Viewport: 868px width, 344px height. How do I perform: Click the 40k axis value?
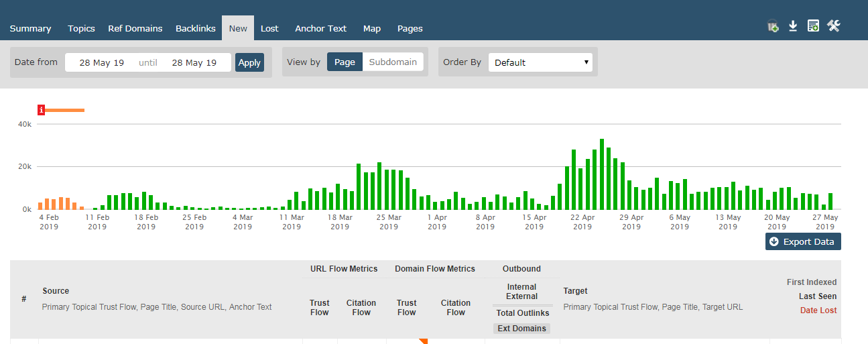[x=25, y=124]
